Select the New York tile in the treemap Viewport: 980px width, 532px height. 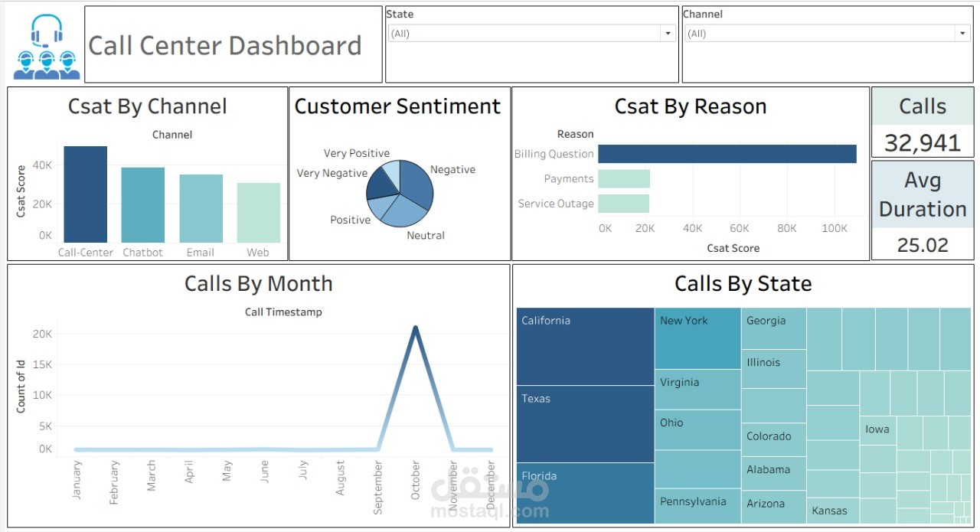697,338
